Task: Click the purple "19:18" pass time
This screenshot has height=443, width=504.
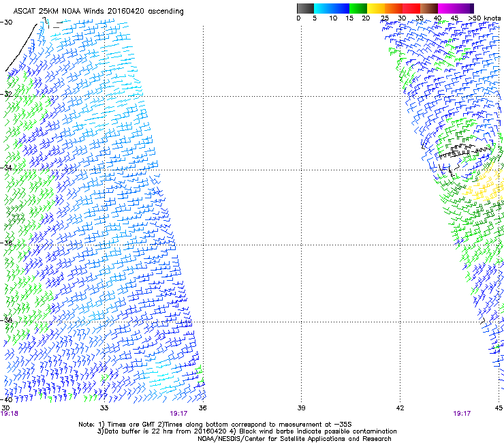Action: click(x=10, y=414)
